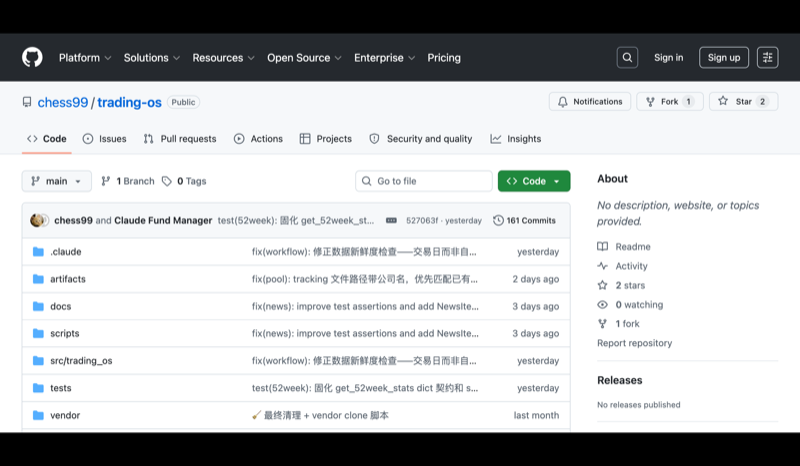
Task: Click the folder icon for scripts
Action: pos(38,333)
